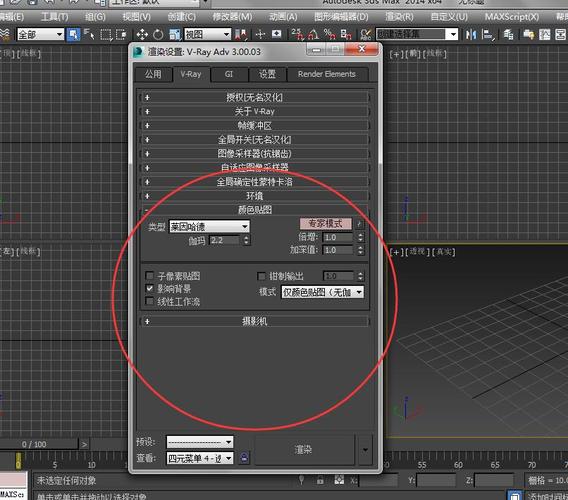The width and height of the screenshot is (568, 500).
Task: Open the 查看 四元菜单 dropdown
Action: tap(200, 458)
